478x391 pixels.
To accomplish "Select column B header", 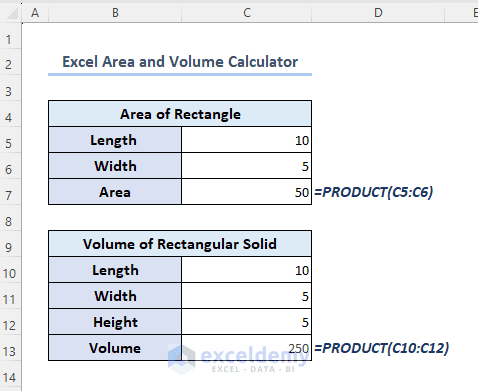I will tap(115, 13).
